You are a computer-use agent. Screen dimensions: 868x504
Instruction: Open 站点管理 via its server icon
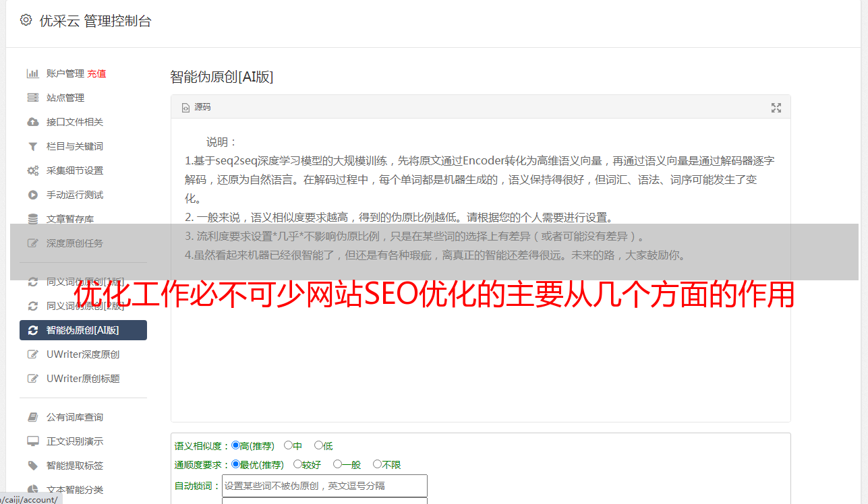point(32,98)
